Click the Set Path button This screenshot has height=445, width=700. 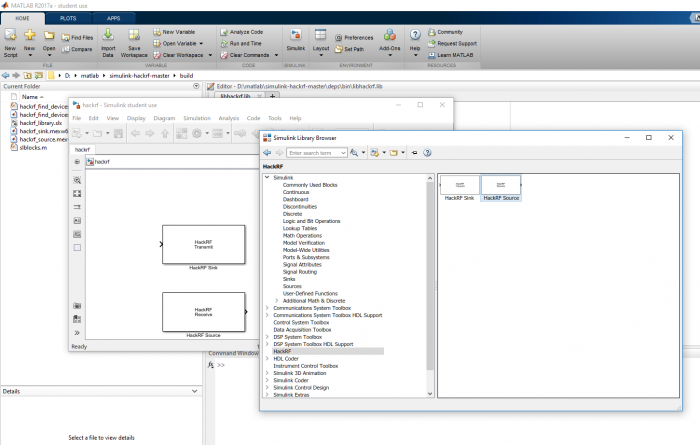pos(350,49)
